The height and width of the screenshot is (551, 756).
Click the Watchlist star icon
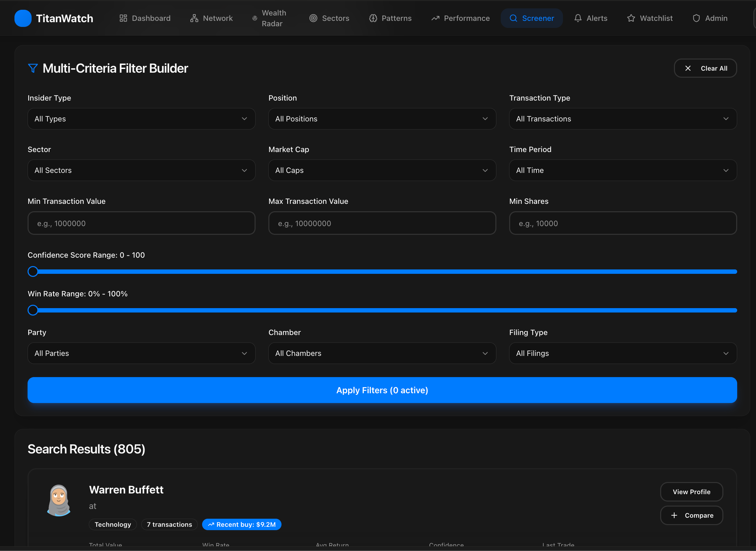pos(631,18)
